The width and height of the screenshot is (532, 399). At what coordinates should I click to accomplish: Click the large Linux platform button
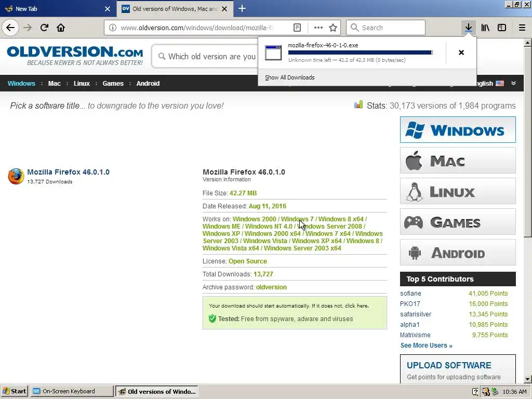click(458, 191)
